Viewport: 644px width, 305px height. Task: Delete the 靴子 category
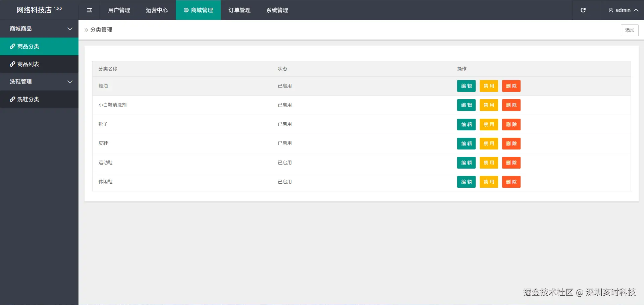(x=511, y=124)
